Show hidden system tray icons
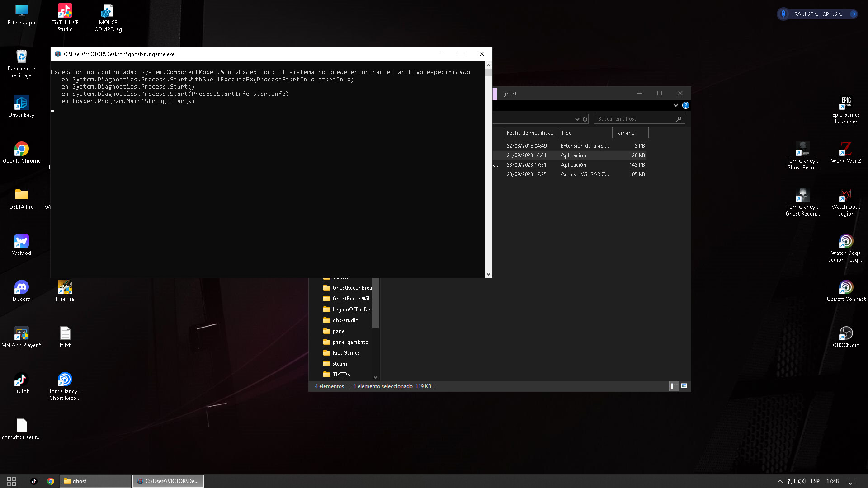Screen dimensions: 868x488 (x=779, y=481)
